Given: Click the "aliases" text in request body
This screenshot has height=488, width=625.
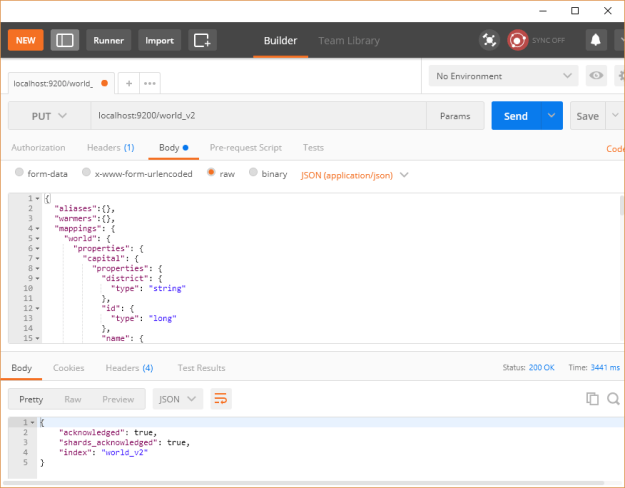Looking at the screenshot, I should tap(76, 209).
